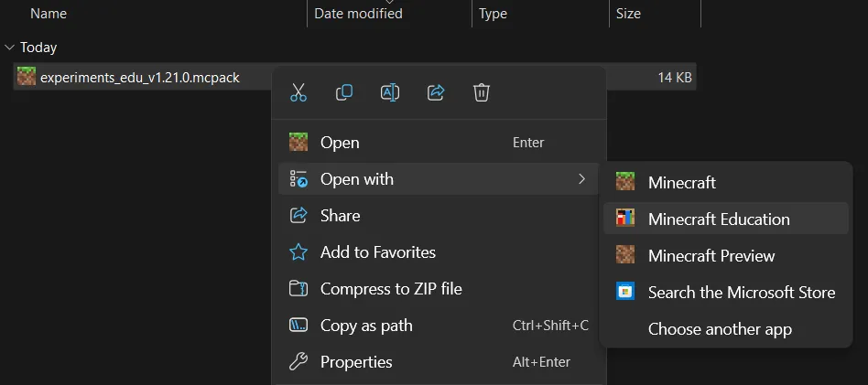
Task: Click the Copy icon in context menu
Action: 344,92
